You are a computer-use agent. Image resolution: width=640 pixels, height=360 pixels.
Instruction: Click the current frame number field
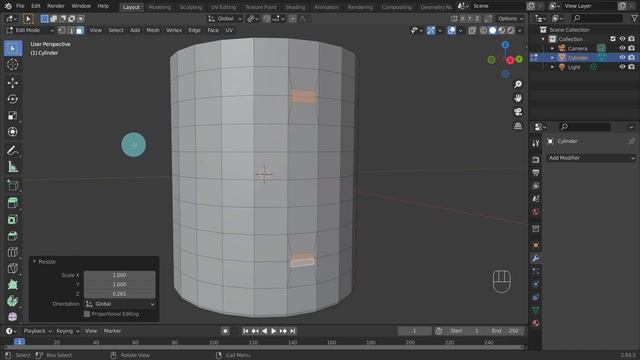414,331
